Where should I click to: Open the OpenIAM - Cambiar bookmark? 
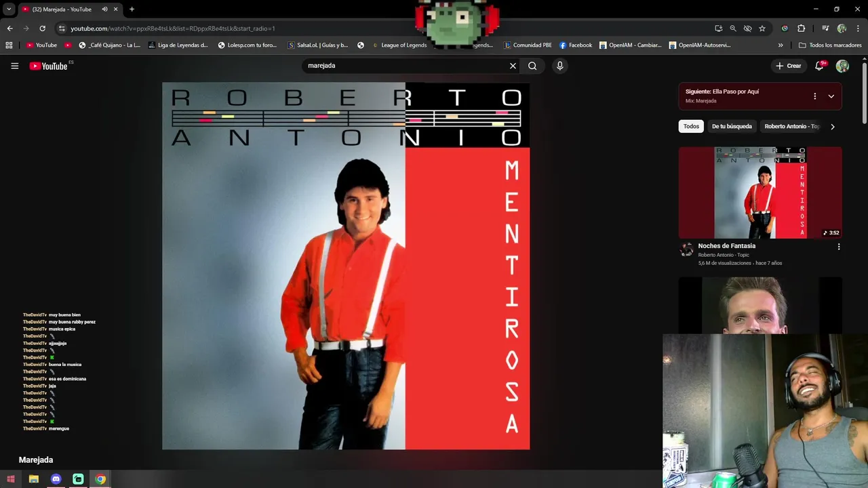[631, 45]
